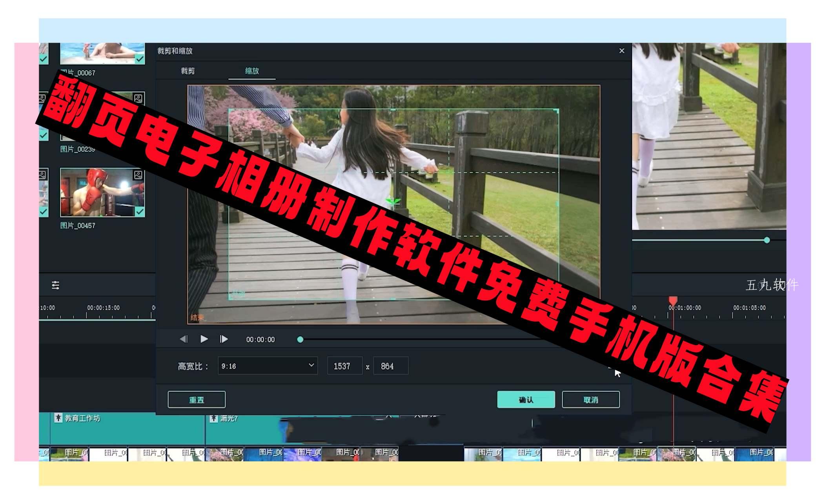Click the play button in crop dialog
The width and height of the screenshot is (825, 504).
(204, 339)
